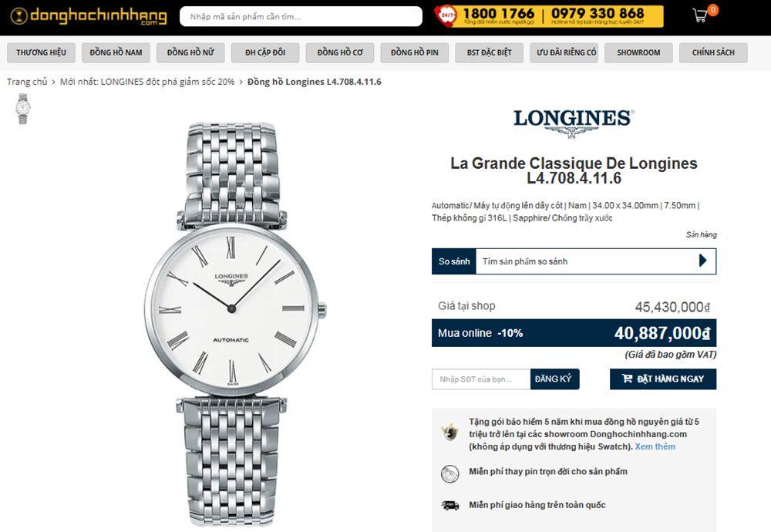The width and height of the screenshot is (771, 532).
Task: Open the THƯƠNG HIỆU menu
Action: (42, 52)
